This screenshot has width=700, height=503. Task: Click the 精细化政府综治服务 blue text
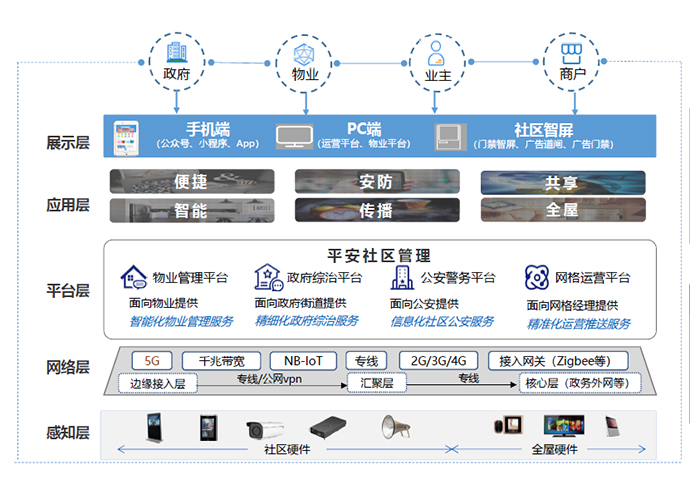coord(307,320)
